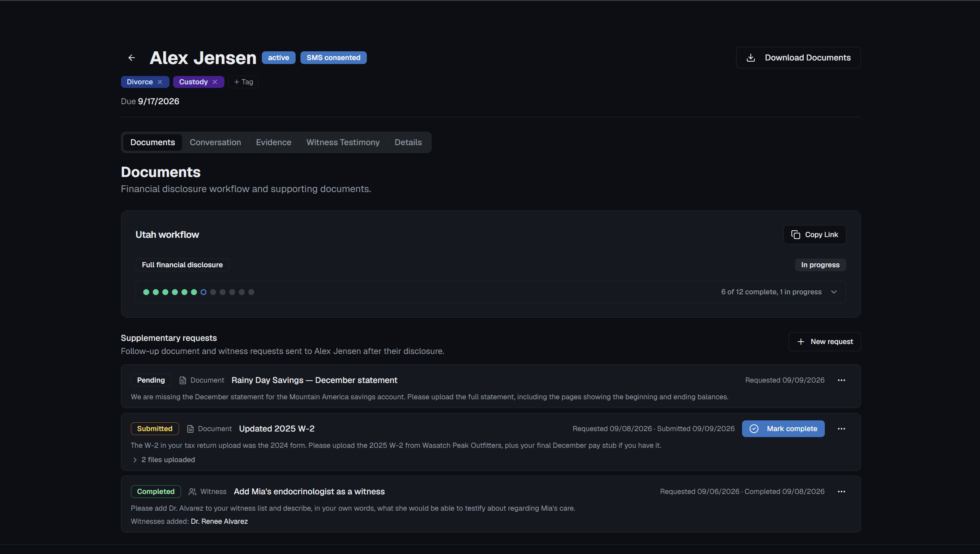Click the Utah workflow heading
980x554 pixels.
pyautogui.click(x=167, y=235)
